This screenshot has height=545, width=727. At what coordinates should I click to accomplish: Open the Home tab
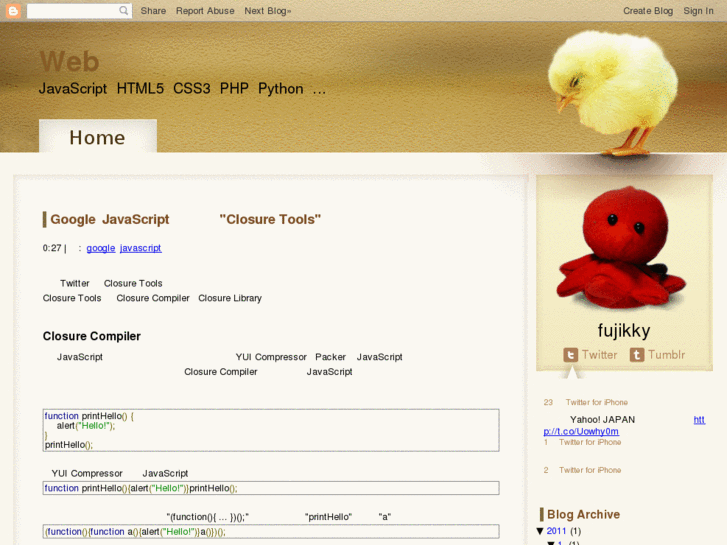[97, 137]
